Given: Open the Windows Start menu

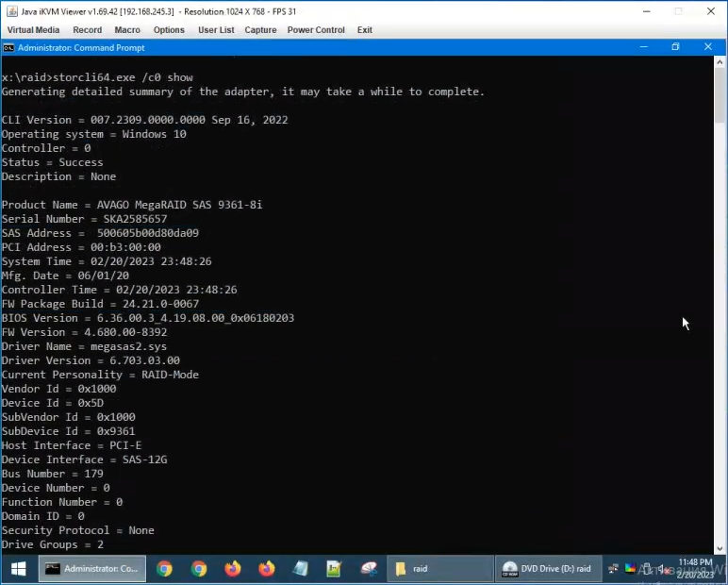Looking at the screenshot, I should 17,569.
